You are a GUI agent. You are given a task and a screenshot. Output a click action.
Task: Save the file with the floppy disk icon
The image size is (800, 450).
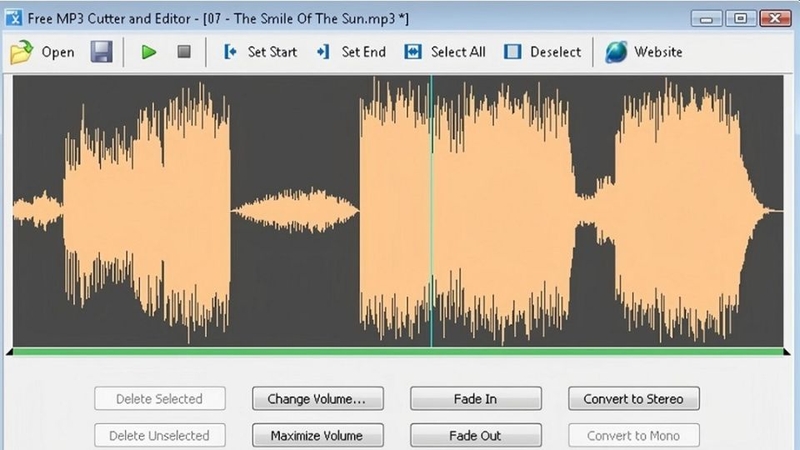(x=102, y=52)
